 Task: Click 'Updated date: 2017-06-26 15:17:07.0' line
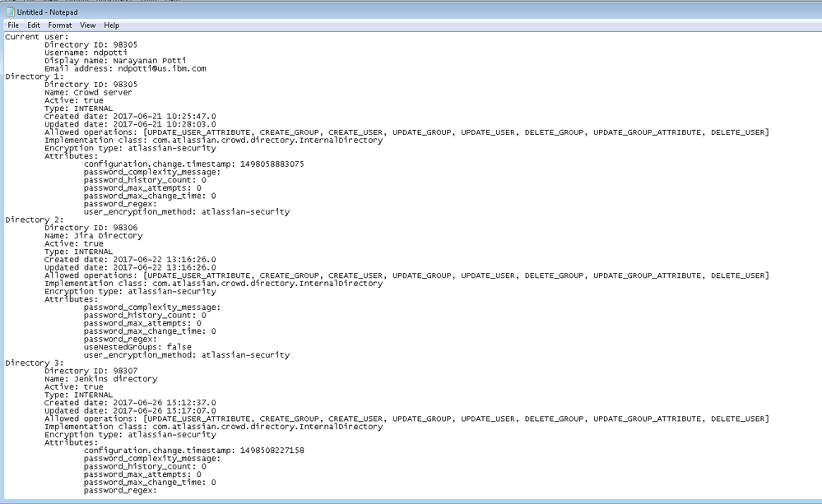coord(130,411)
